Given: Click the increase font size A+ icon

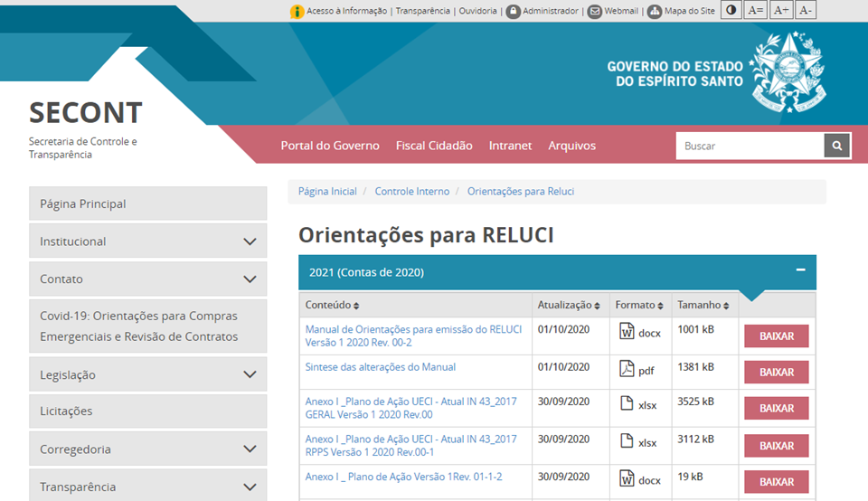Looking at the screenshot, I should [781, 11].
